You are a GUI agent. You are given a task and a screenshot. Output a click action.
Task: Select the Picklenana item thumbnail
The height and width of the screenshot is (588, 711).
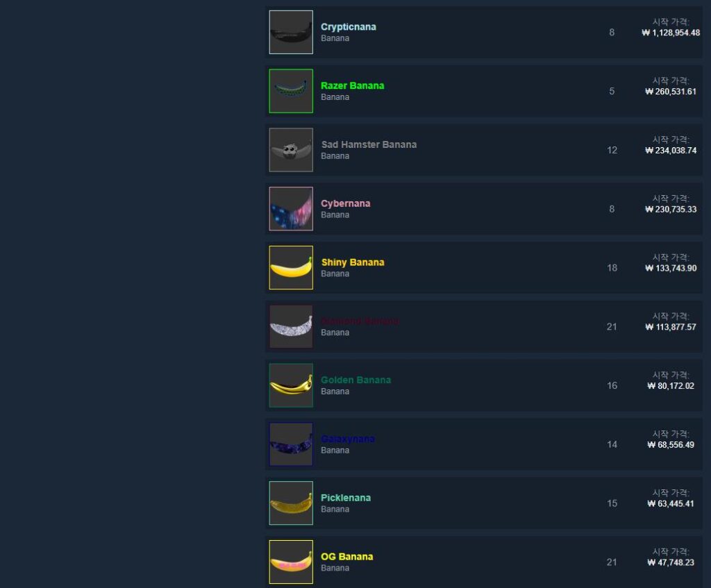pos(291,503)
